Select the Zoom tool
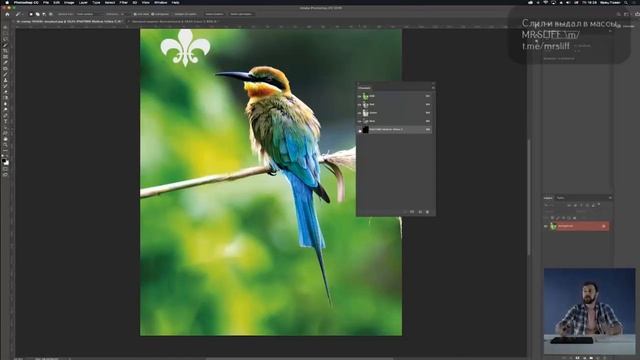 tap(5, 144)
